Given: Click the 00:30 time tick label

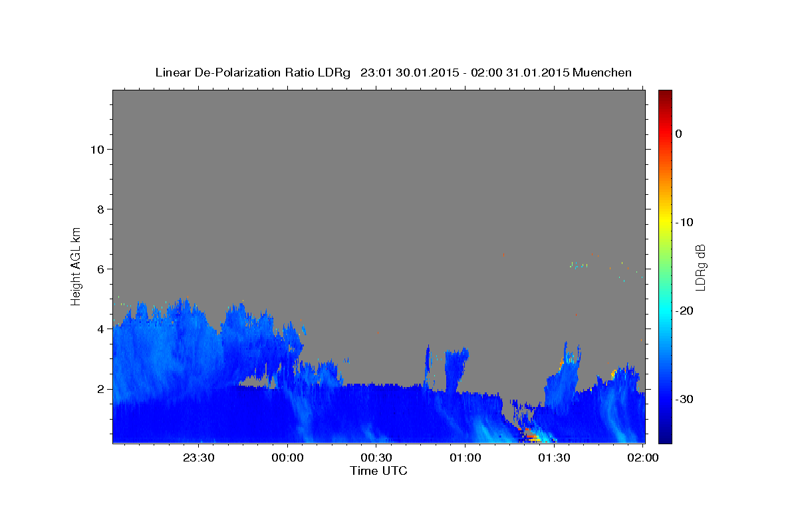Looking at the screenshot, I should click(x=376, y=458).
